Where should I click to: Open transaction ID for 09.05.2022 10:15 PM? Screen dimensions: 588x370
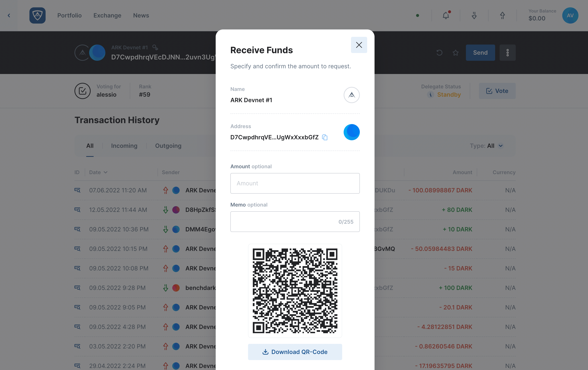click(x=77, y=249)
